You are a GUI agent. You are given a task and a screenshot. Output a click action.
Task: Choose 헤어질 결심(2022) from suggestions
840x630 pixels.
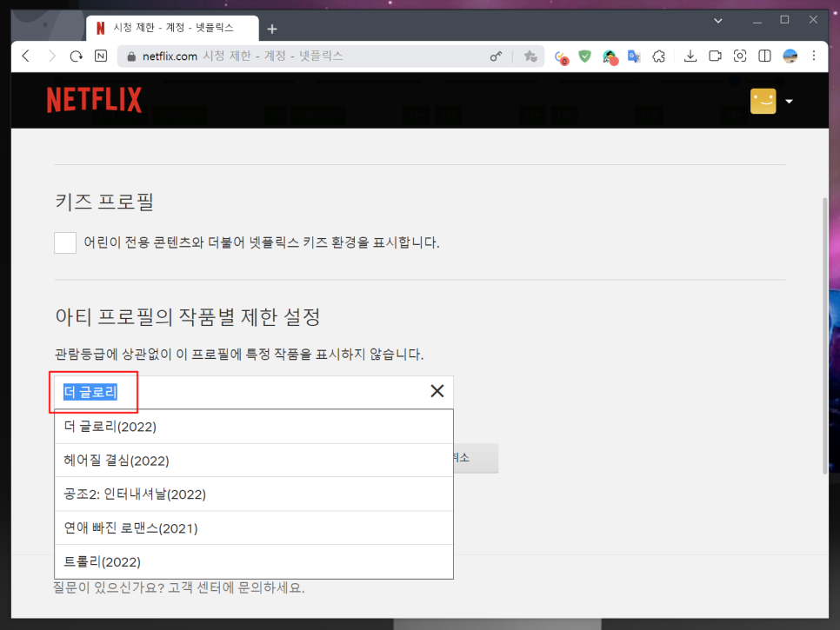pos(254,461)
